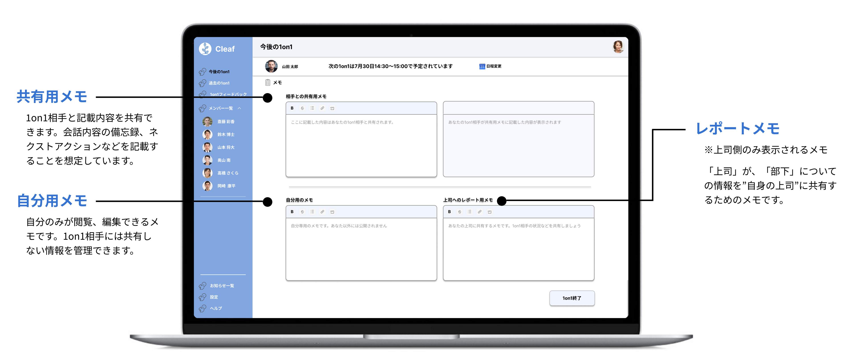Open 今後の1on1 in the sidebar
868x361 pixels.
pos(219,72)
